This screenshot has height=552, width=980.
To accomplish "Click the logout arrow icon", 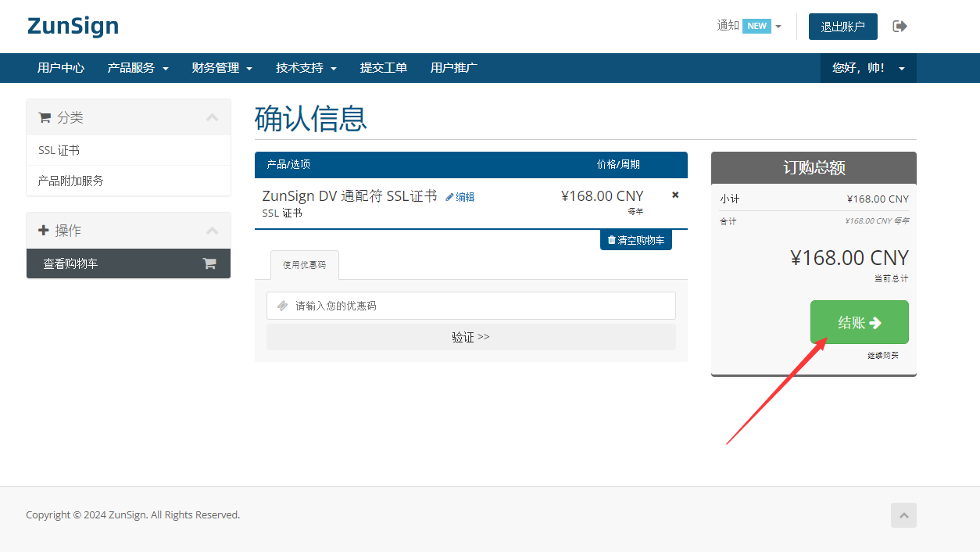I will tap(900, 27).
